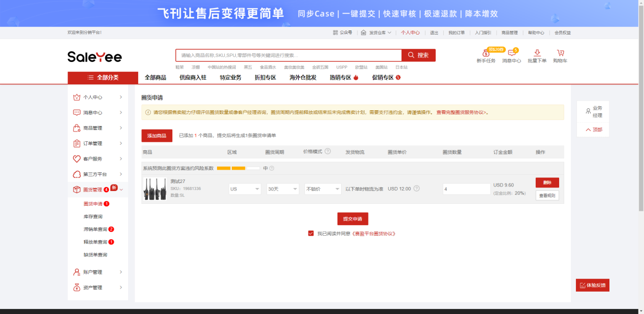Open the 不锁价 price mode dropdown
This screenshot has height=314, width=644.
click(323, 189)
